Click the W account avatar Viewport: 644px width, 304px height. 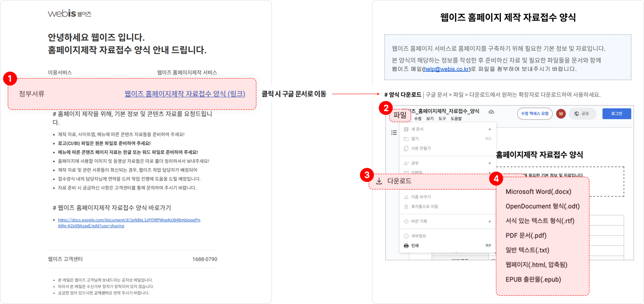pos(561,114)
